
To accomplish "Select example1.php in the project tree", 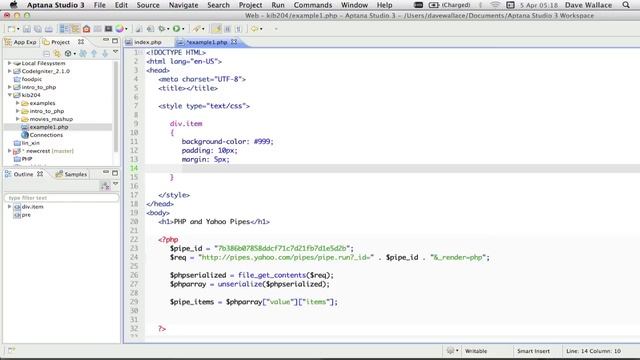I will click(49, 127).
